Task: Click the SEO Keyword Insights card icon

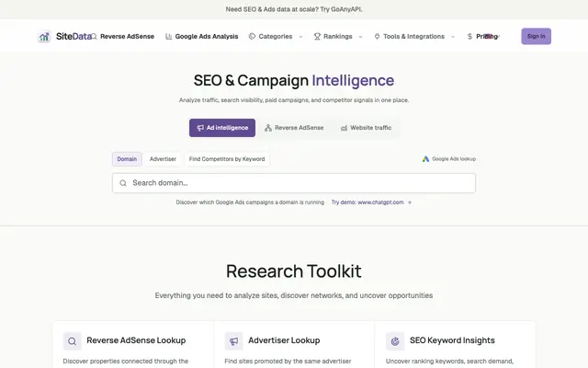Action: click(395, 341)
